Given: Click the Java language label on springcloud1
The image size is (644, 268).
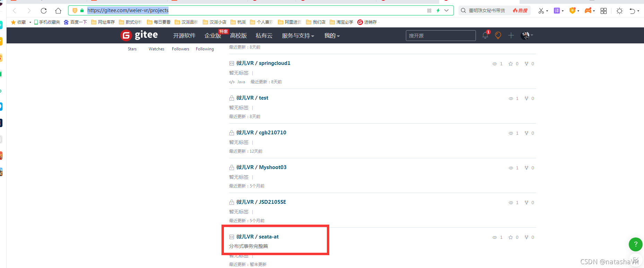Looking at the screenshot, I should (241, 82).
